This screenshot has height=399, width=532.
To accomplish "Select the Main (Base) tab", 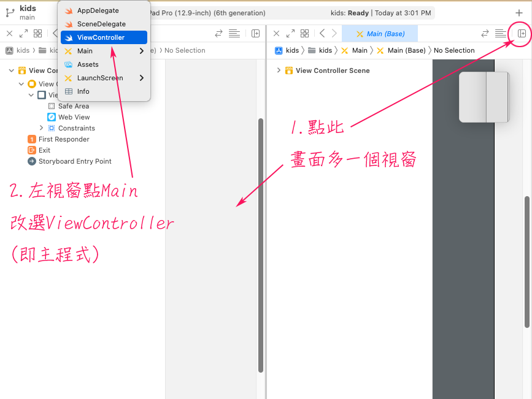I will pos(380,34).
